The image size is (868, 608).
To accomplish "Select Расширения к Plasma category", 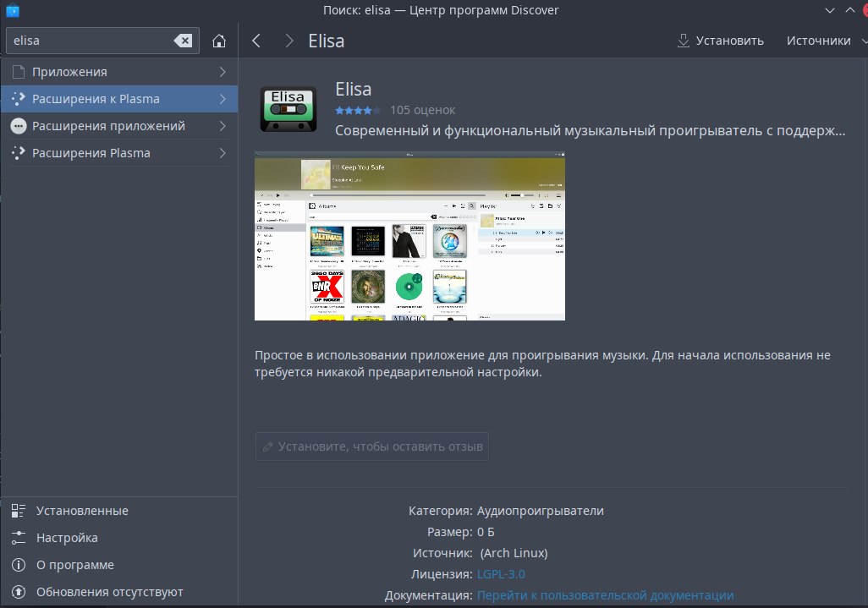I will tap(119, 99).
